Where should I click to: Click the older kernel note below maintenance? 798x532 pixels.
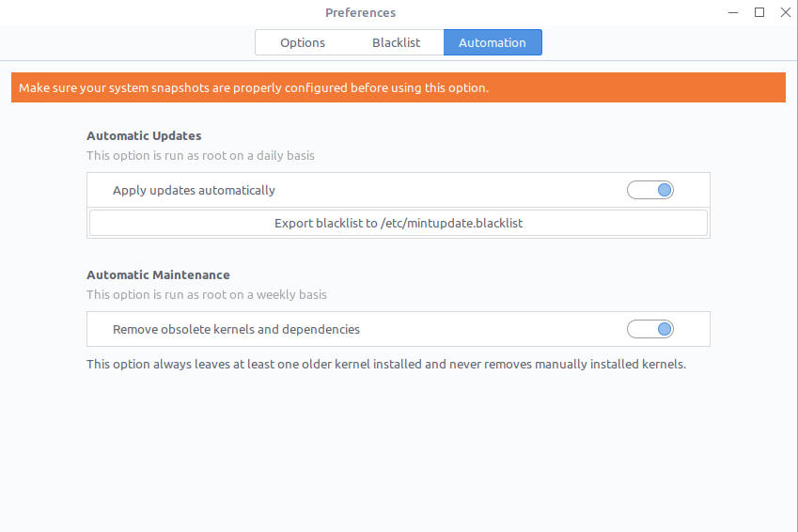point(386,364)
